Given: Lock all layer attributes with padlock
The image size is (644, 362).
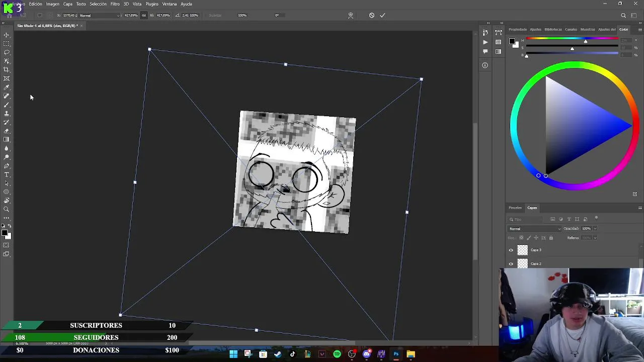Looking at the screenshot, I should pos(551,238).
